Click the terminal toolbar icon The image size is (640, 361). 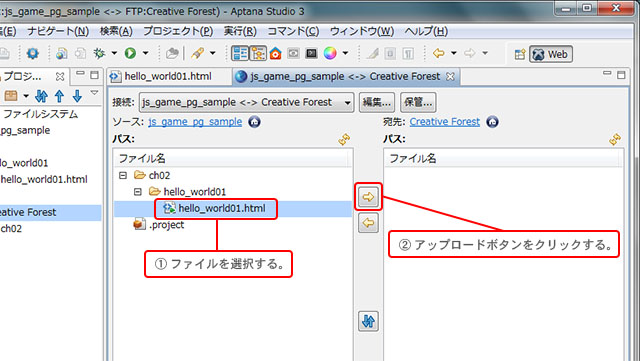point(311,53)
